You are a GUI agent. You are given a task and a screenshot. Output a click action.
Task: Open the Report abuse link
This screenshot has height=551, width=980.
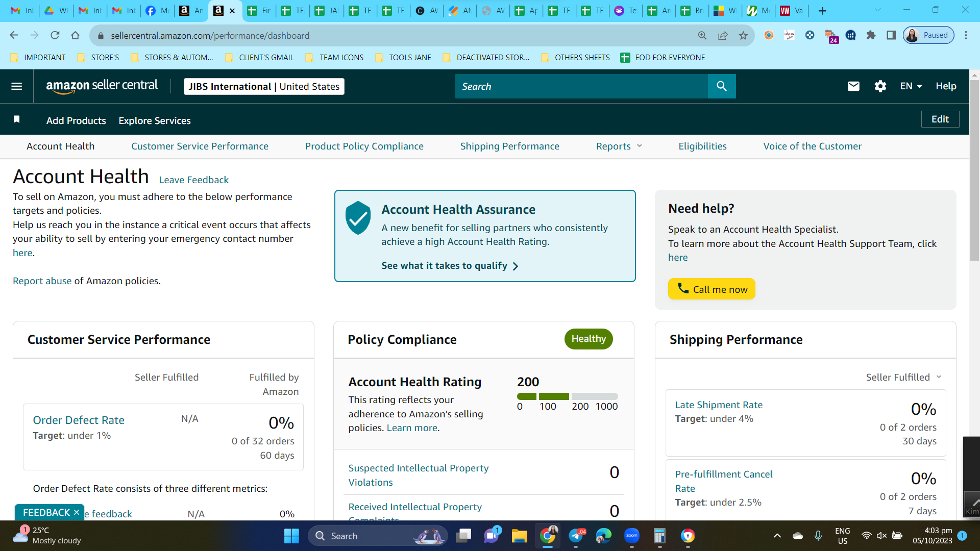pos(42,281)
